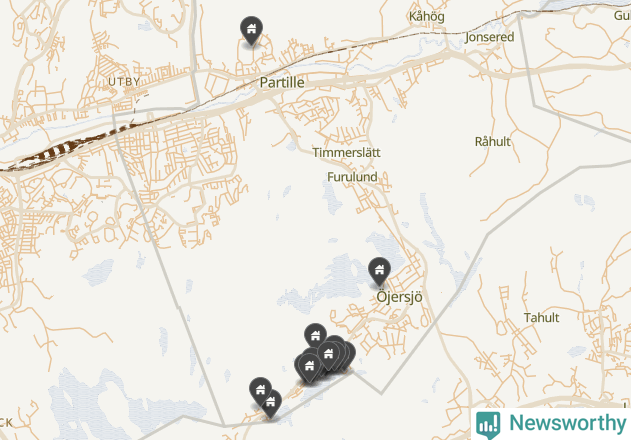Image resolution: width=631 pixels, height=440 pixels.
Task: Click the topmost house marker in the southern cluster
Action: [x=316, y=336]
